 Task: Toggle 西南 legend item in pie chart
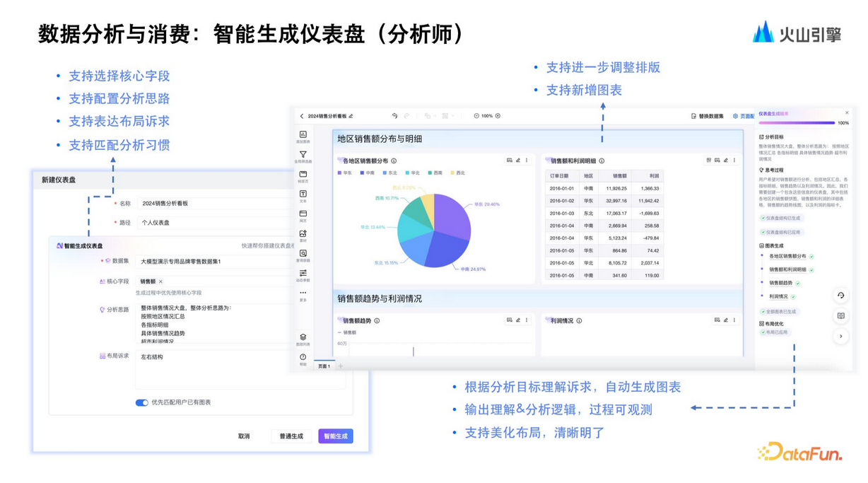[435, 173]
